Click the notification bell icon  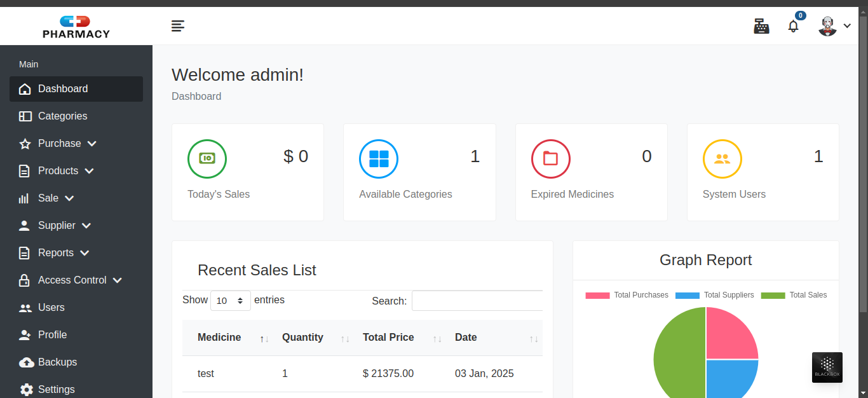click(x=793, y=27)
